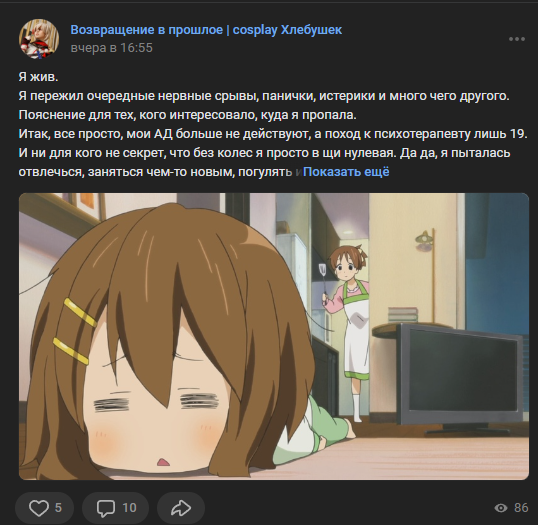
Task: Click the yellow hair clips in the image
Action: (75, 331)
